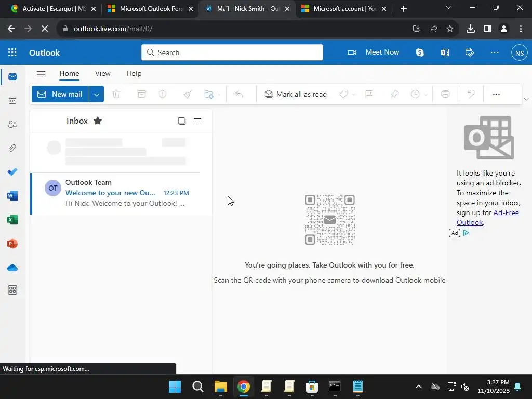Image resolution: width=532 pixels, height=399 pixels.
Task: Click the New mail button
Action: (60, 95)
